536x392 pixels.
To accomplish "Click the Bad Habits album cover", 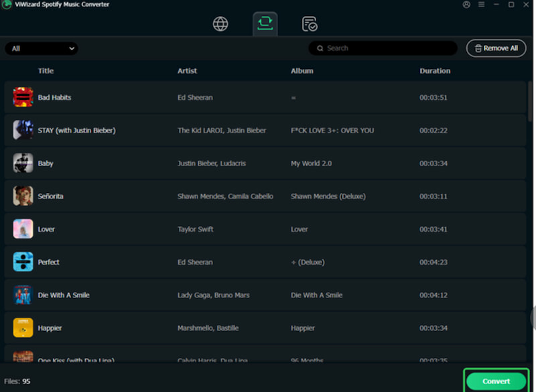I will (23, 97).
